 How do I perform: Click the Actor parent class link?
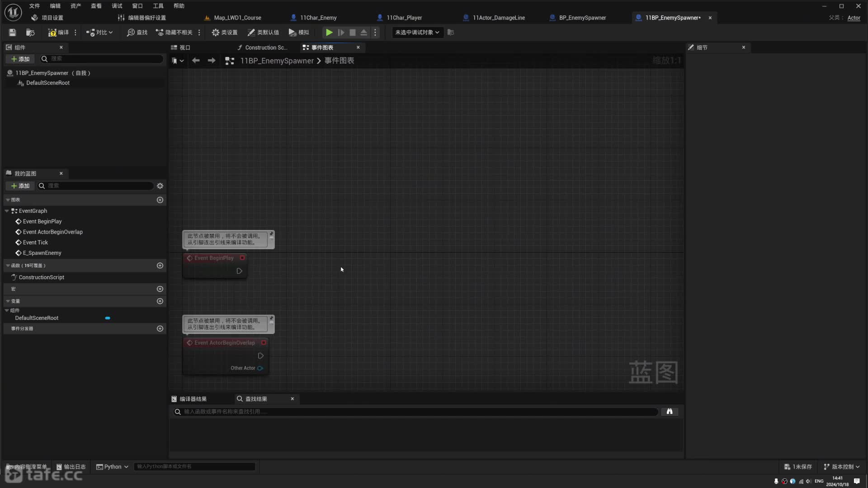[854, 18]
